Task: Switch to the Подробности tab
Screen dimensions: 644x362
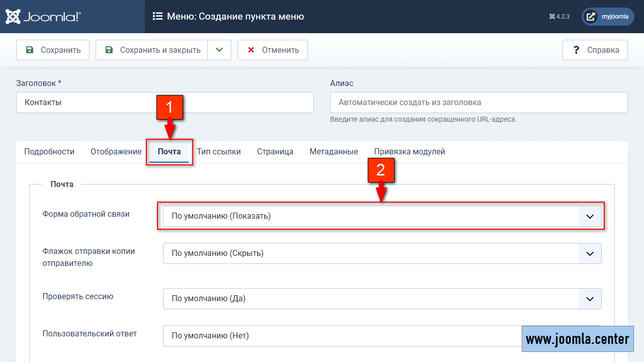Action: [49, 152]
